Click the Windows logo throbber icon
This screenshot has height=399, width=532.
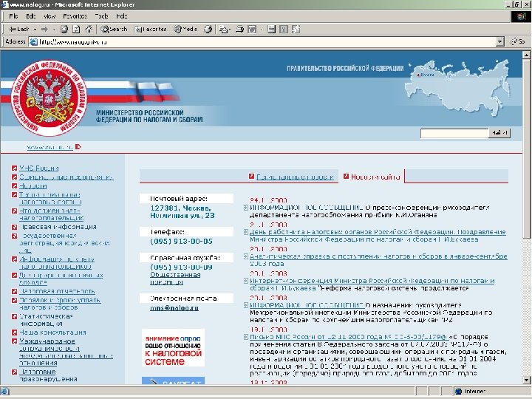point(521,16)
